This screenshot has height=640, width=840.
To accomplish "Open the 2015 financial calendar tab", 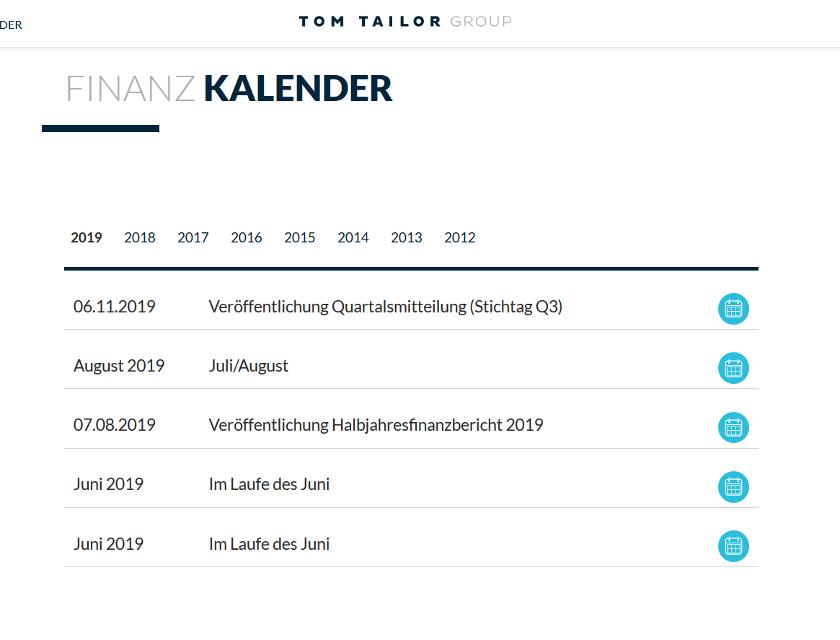I will pyautogui.click(x=300, y=237).
